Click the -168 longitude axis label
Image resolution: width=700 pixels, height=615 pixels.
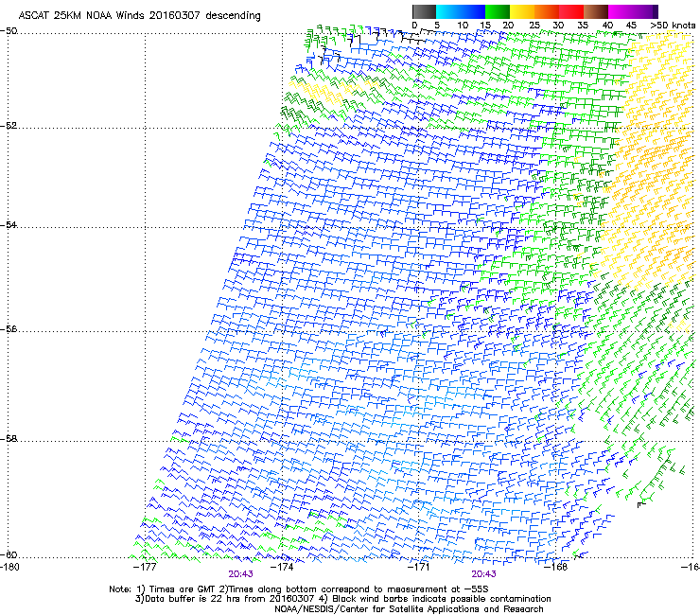point(556,567)
